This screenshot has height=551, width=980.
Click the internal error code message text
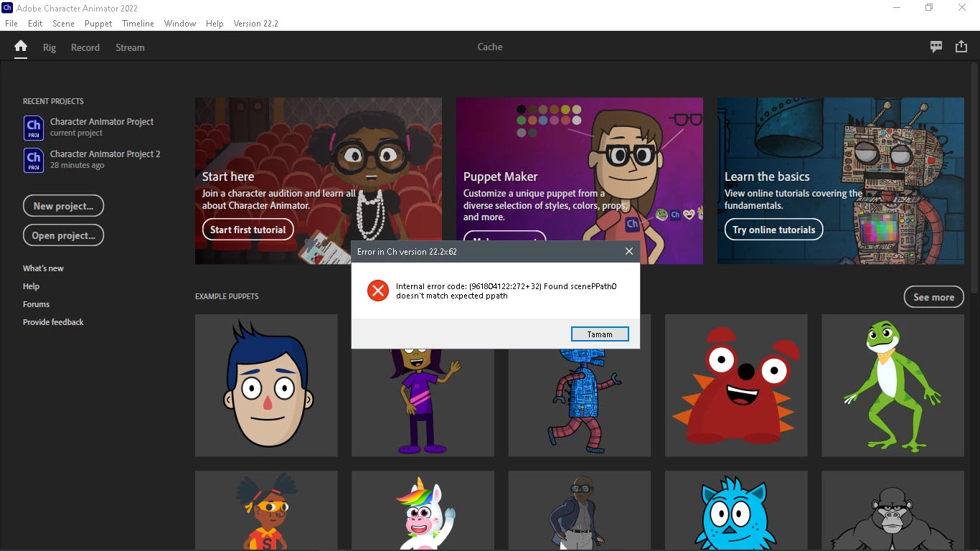point(507,291)
